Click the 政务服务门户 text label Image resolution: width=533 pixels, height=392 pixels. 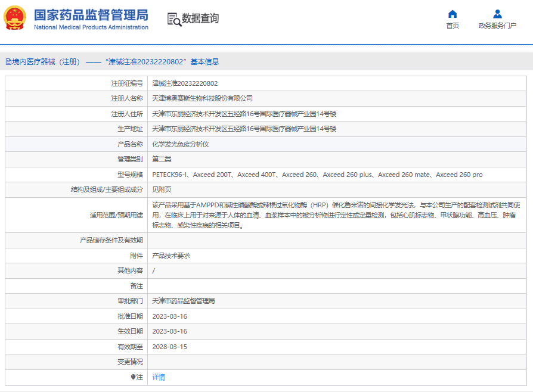tap(497, 26)
